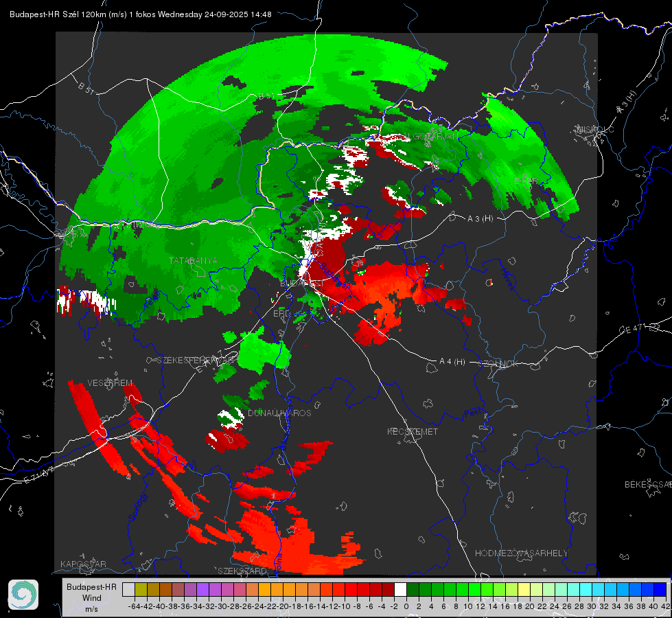This screenshot has width=672, height=618.
Task: Click the KECSKEMET city label
Action: tap(413, 431)
